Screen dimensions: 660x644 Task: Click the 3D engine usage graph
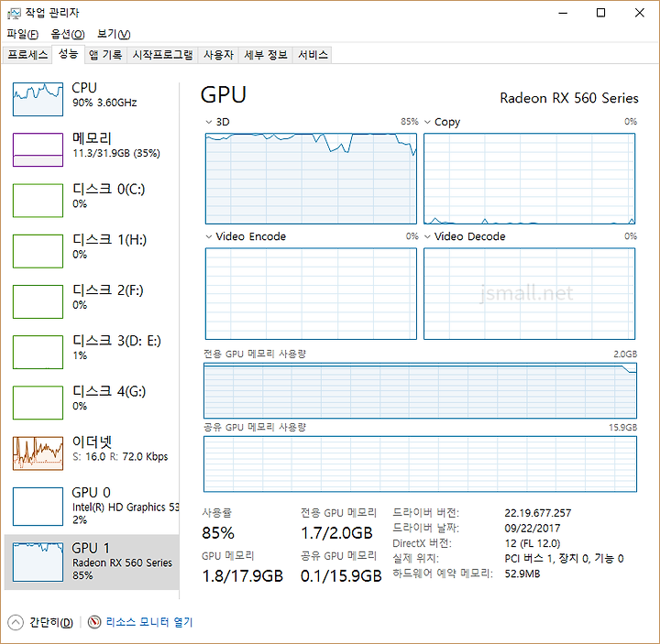click(x=311, y=179)
